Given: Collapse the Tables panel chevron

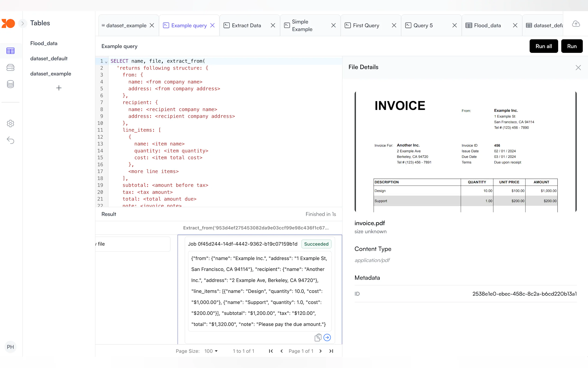Looking at the screenshot, I should (x=22, y=23).
